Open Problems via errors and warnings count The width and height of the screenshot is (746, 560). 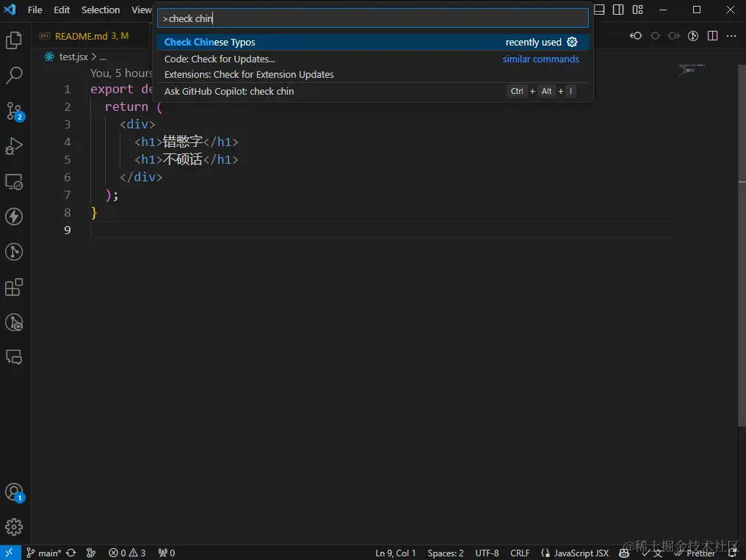(127, 553)
